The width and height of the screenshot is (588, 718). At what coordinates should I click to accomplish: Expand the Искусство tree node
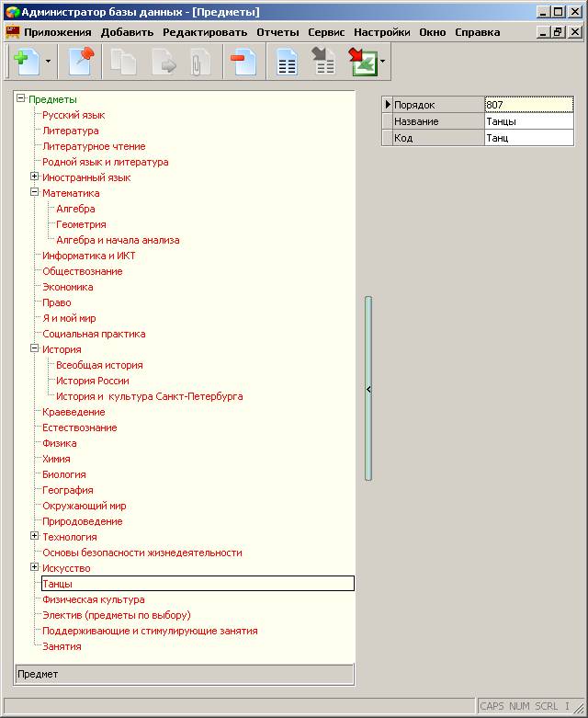click(34, 567)
